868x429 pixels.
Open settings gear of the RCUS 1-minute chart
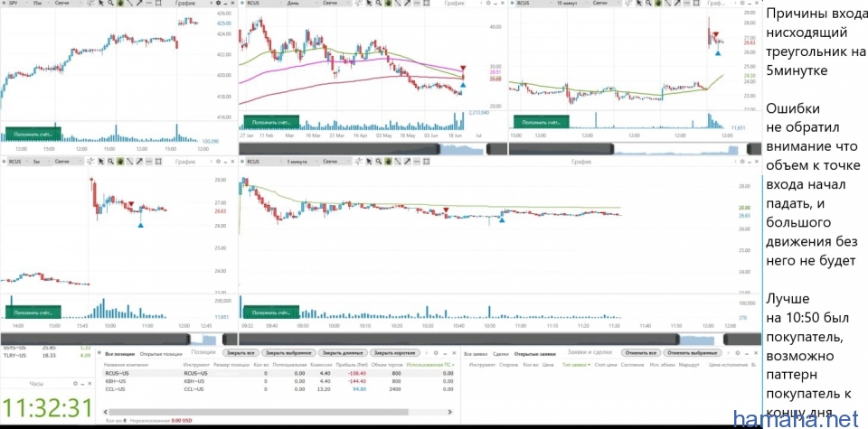tap(743, 162)
